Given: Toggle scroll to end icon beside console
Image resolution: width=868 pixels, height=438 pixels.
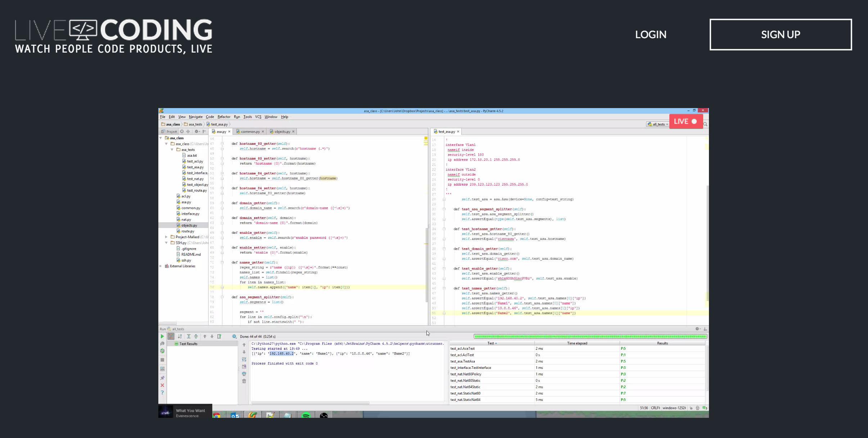Looking at the screenshot, I should pyautogui.click(x=244, y=367).
